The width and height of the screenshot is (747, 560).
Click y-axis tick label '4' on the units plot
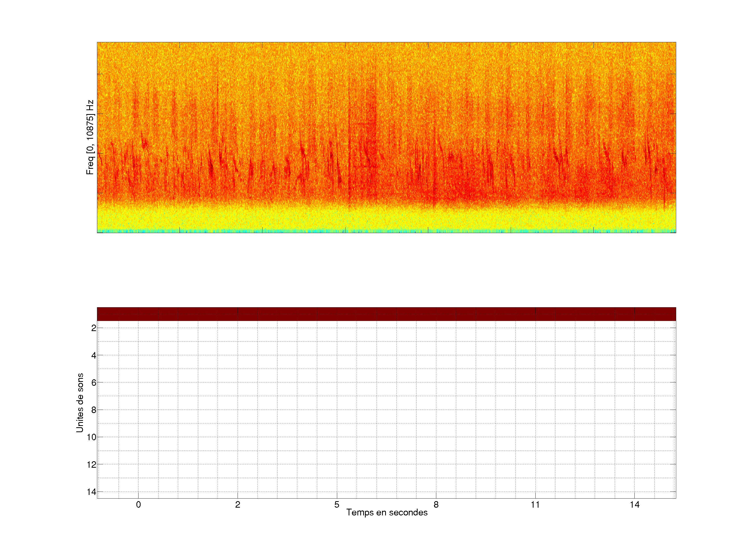[x=94, y=355]
